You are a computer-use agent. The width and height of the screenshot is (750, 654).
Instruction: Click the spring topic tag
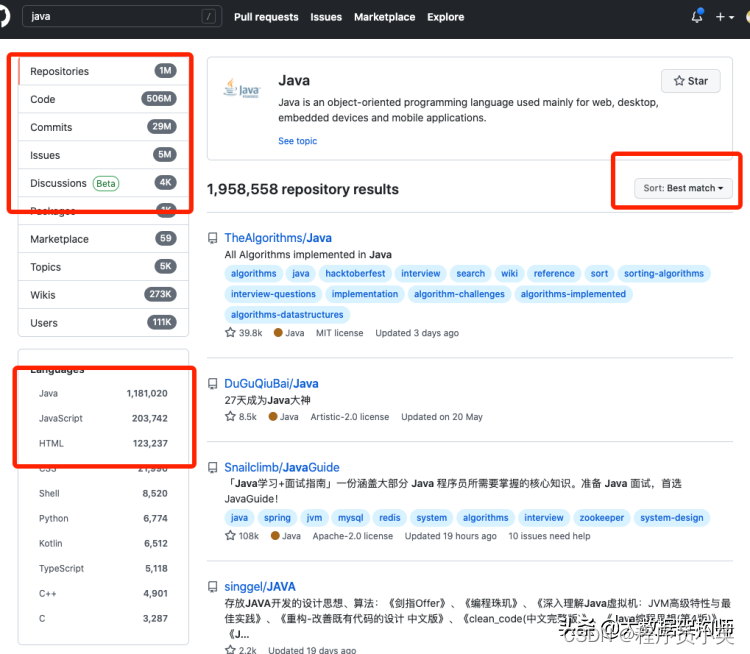(x=277, y=518)
